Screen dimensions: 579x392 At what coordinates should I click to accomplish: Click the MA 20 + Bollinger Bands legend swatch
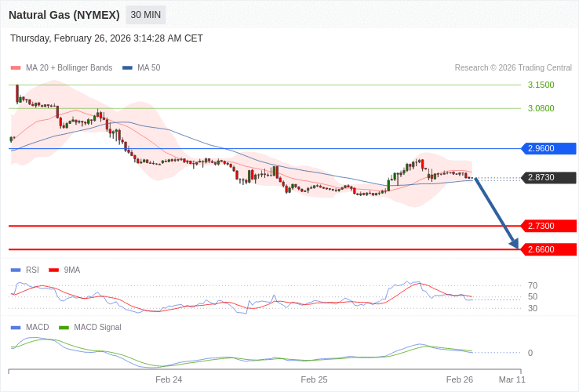click(x=16, y=68)
